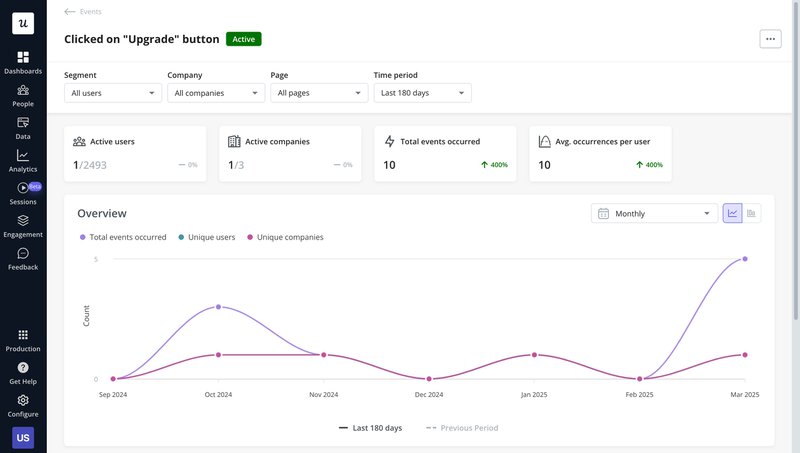Toggle Total events occurred legend series
Image resolution: width=800 pixels, height=453 pixels.
click(122, 237)
